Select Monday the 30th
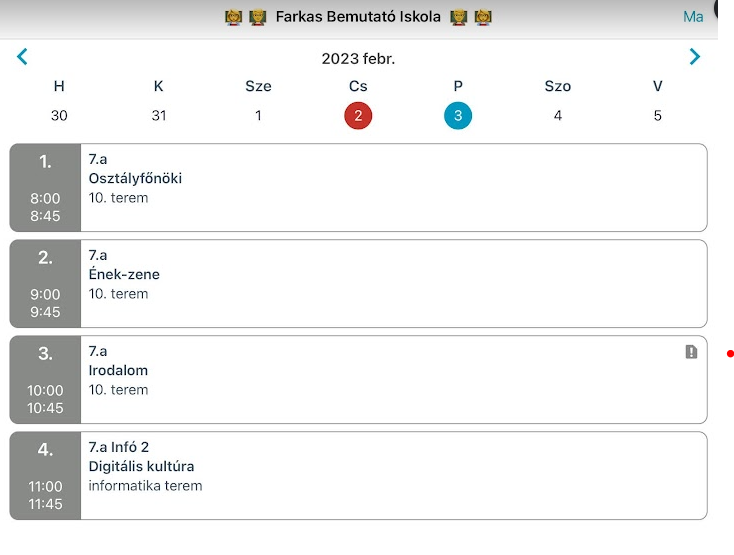 pyautogui.click(x=59, y=116)
